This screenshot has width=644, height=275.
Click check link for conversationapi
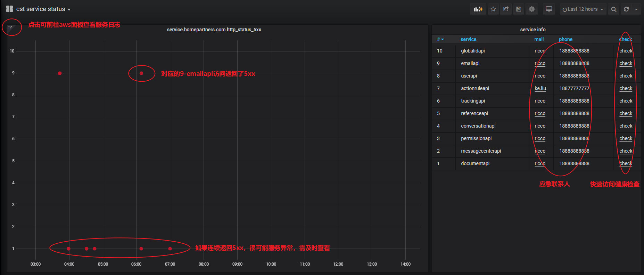point(626,126)
